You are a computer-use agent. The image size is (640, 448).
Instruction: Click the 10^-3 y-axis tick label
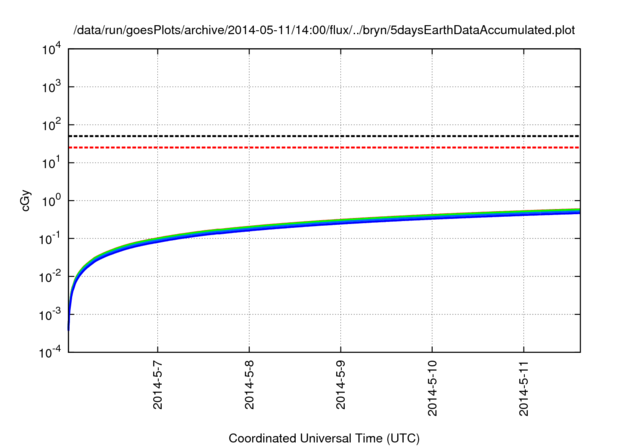pos(50,315)
